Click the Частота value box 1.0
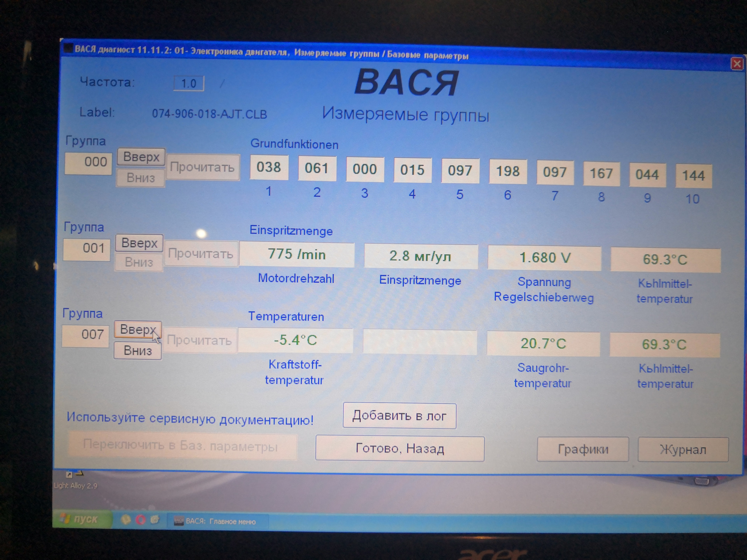This screenshot has height=560, width=747. pos(189,83)
